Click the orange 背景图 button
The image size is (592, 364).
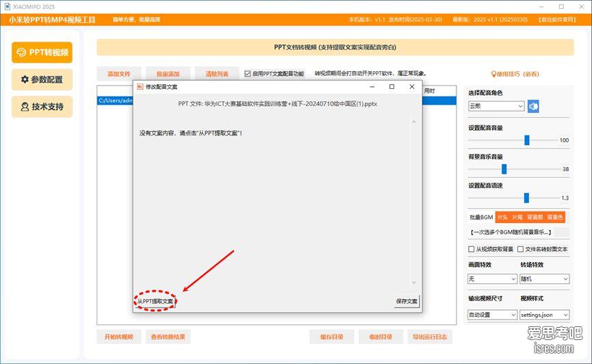535,217
